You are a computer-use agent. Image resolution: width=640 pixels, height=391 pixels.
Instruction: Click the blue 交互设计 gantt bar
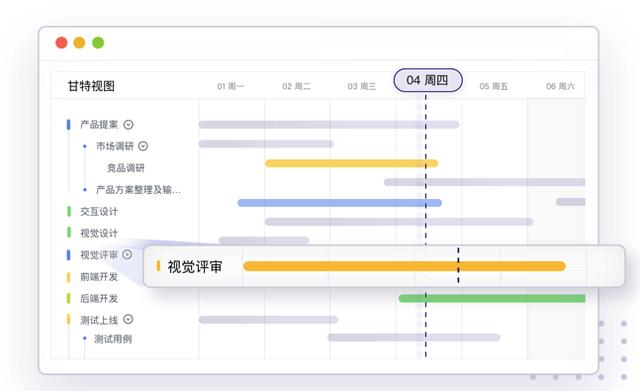click(340, 203)
